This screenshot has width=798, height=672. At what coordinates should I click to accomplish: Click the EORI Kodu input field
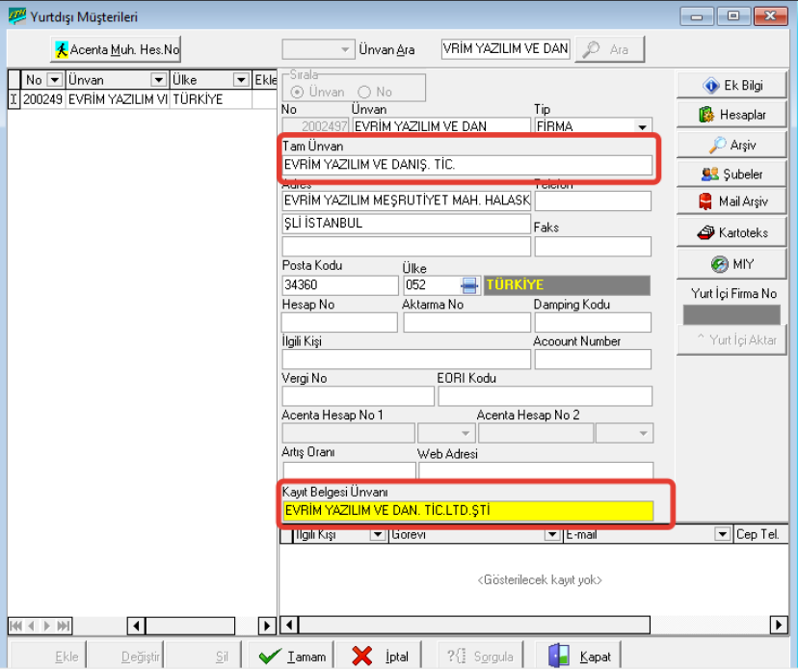[x=545, y=396]
